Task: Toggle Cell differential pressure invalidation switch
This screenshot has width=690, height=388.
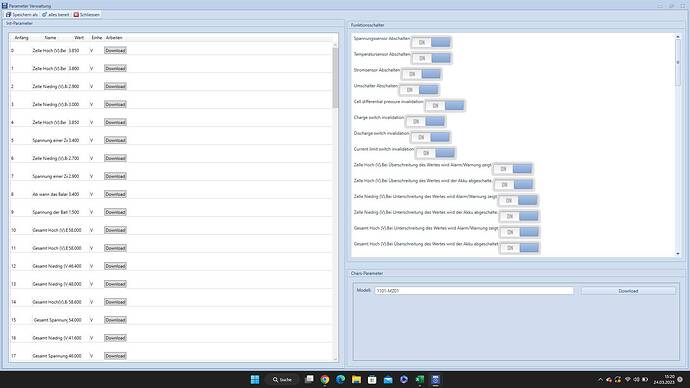Action: (x=445, y=106)
